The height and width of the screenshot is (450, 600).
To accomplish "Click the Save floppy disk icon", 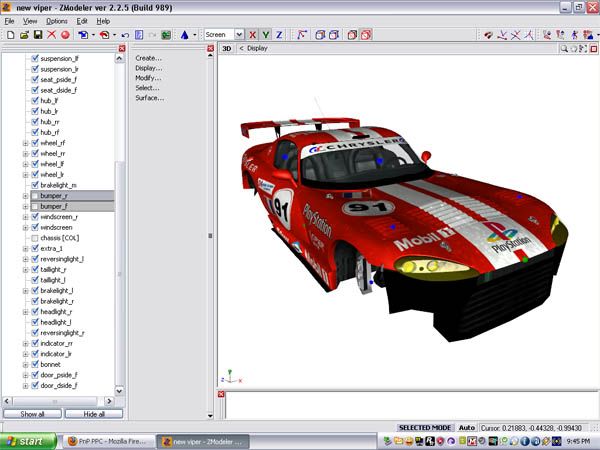I will click(37, 35).
